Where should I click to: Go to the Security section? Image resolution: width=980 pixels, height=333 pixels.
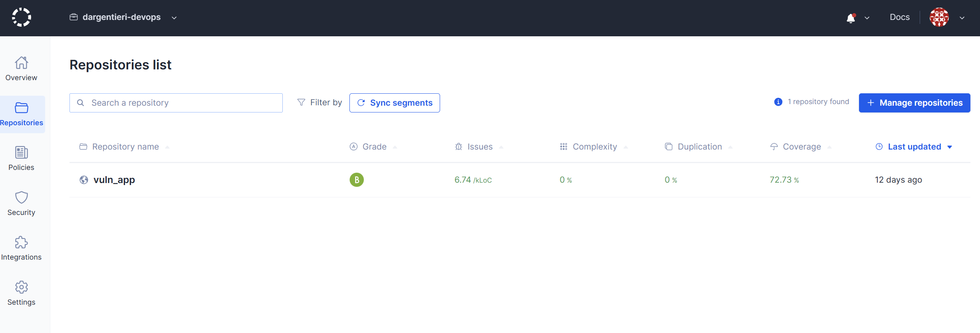click(21, 204)
